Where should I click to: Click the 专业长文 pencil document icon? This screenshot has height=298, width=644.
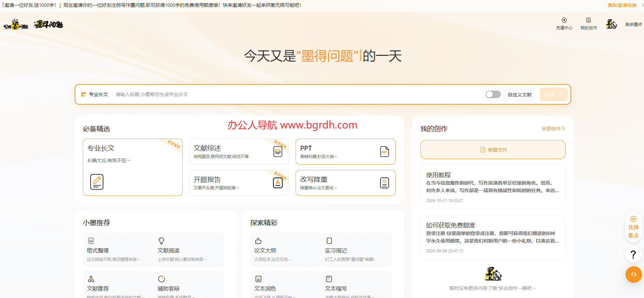(x=97, y=182)
